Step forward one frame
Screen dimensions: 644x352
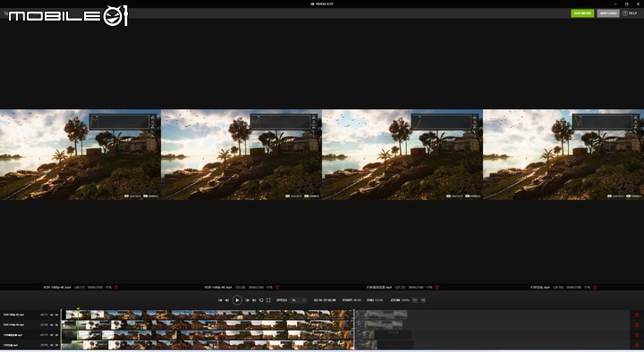(247, 300)
